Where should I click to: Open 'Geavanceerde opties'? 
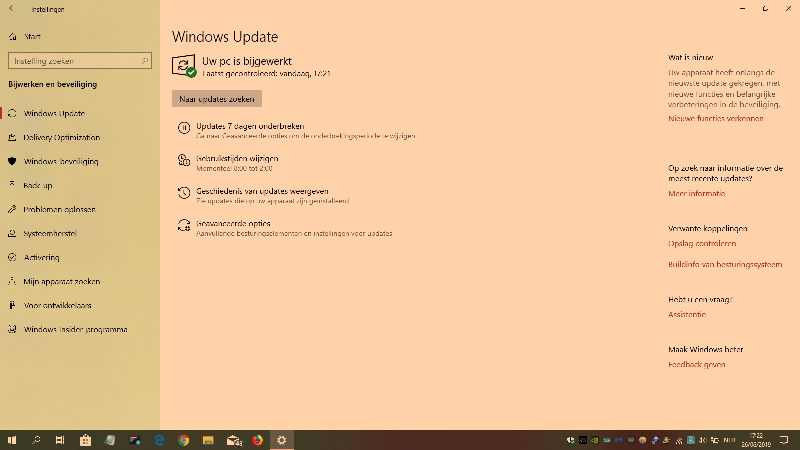tap(233, 223)
